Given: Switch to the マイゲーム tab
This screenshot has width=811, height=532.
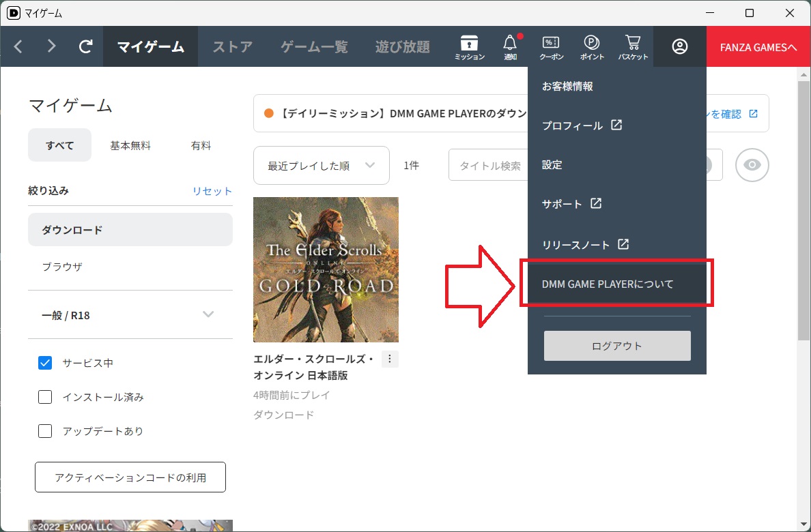Looking at the screenshot, I should pos(150,46).
